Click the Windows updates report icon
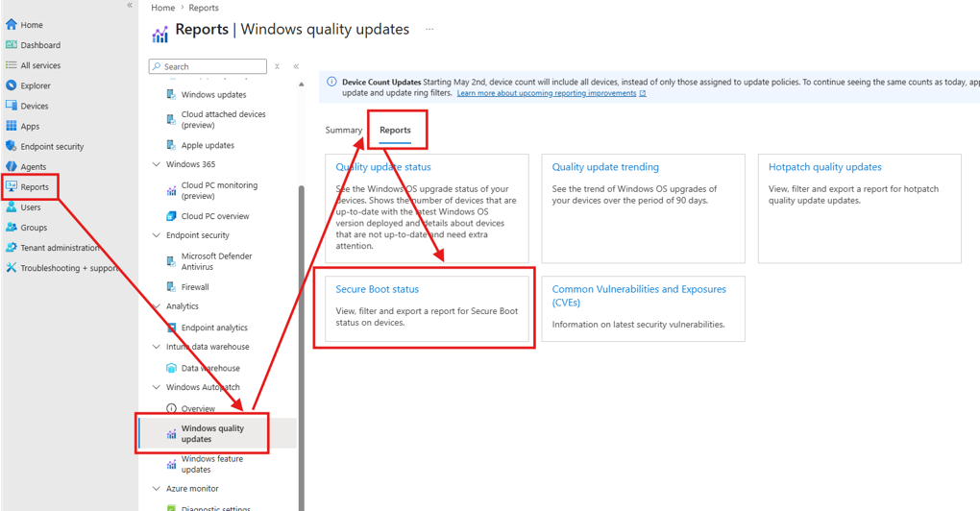 (x=171, y=94)
